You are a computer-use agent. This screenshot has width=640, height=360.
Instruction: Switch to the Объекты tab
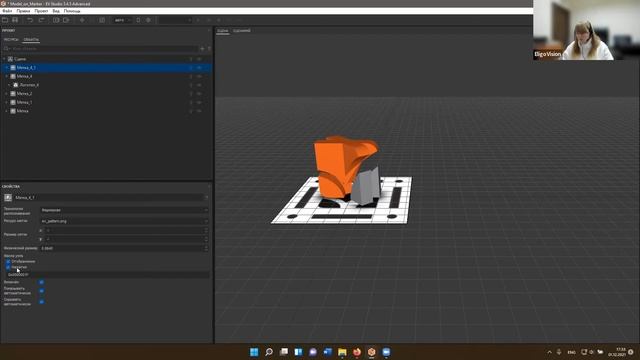point(31,40)
